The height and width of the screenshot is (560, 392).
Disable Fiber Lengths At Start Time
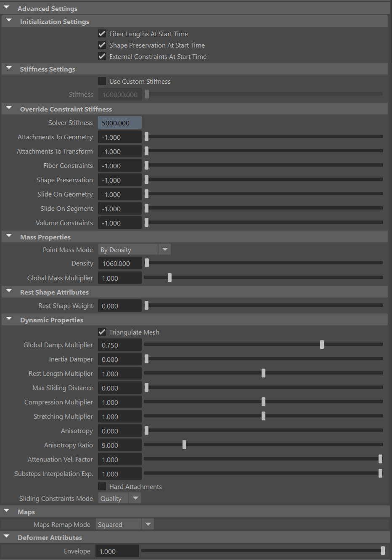pos(102,34)
